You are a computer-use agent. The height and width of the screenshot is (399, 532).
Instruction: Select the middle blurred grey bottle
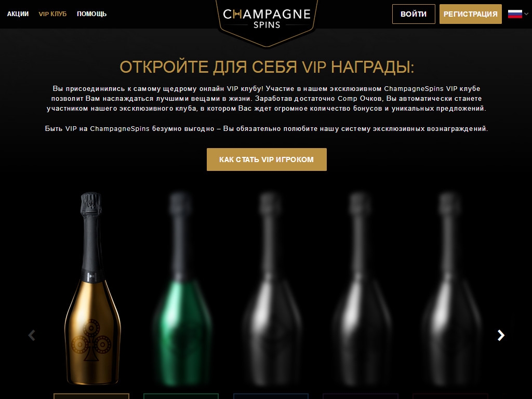click(271, 288)
